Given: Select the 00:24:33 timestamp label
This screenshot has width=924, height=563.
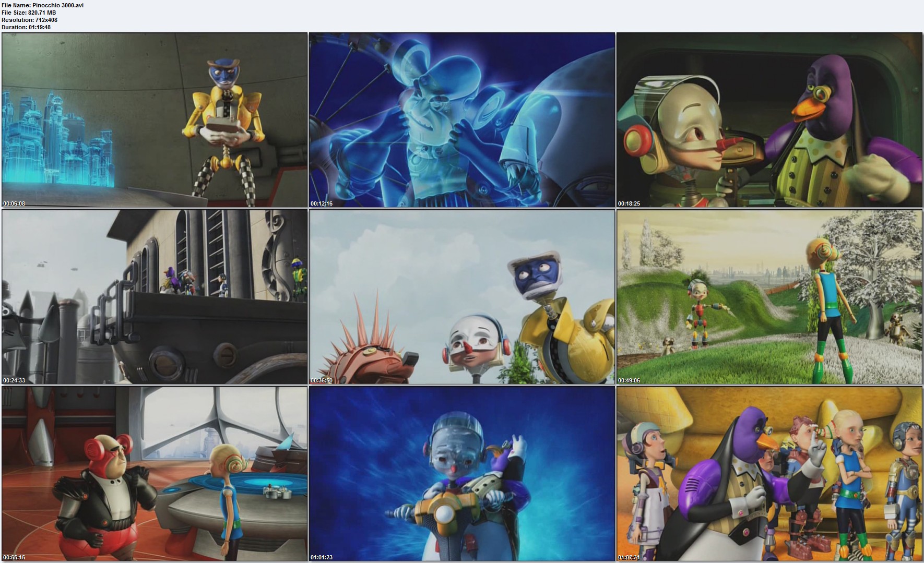Looking at the screenshot, I should [x=14, y=380].
